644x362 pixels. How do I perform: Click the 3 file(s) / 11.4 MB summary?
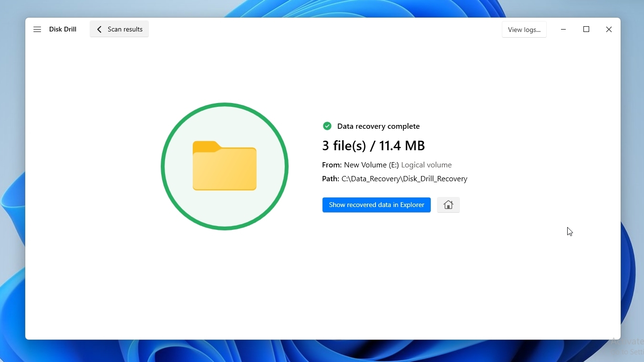point(374,145)
